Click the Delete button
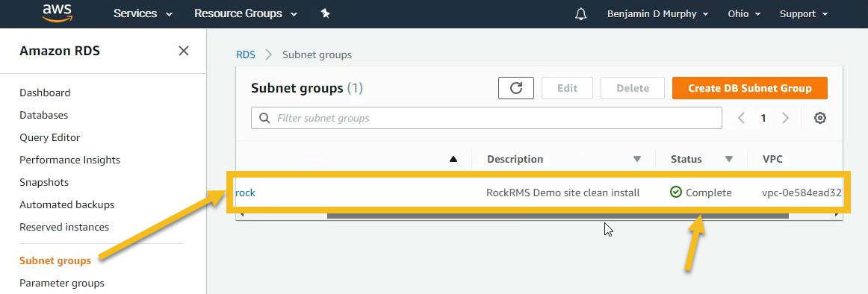This screenshot has height=294, width=868. (x=633, y=88)
